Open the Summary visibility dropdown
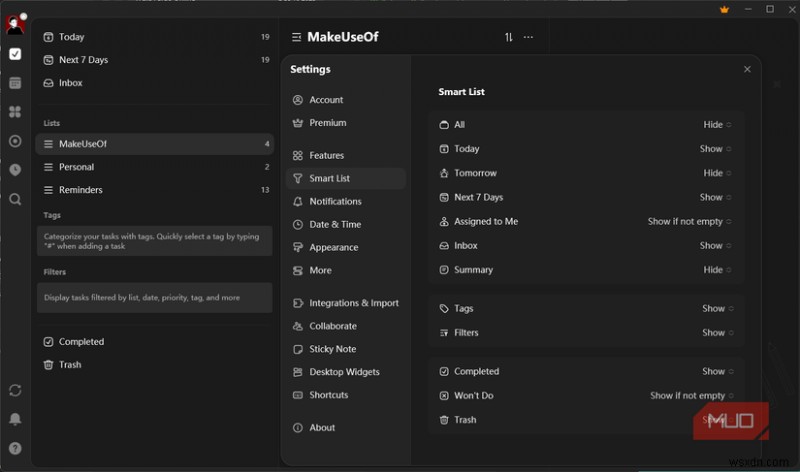The height and width of the screenshot is (472, 800). pyautogui.click(x=717, y=270)
